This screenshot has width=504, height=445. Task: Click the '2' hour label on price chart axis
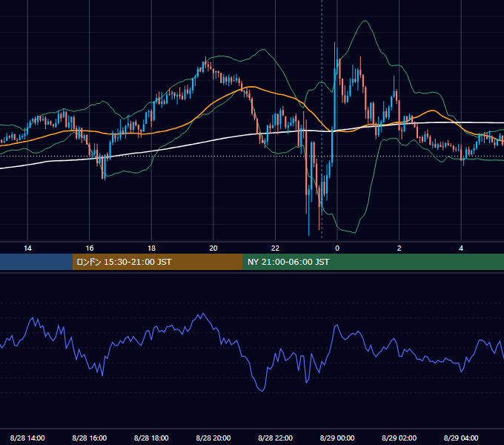[x=399, y=248]
